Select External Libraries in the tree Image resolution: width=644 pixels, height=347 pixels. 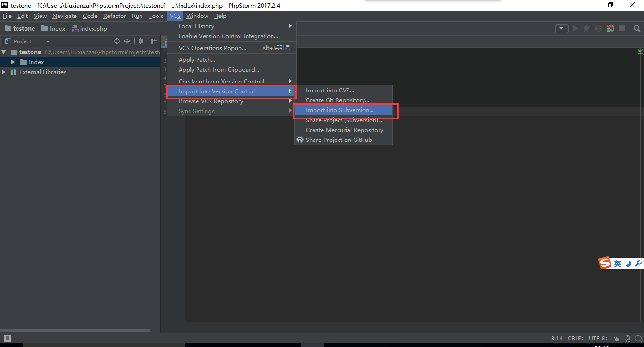[x=42, y=72]
